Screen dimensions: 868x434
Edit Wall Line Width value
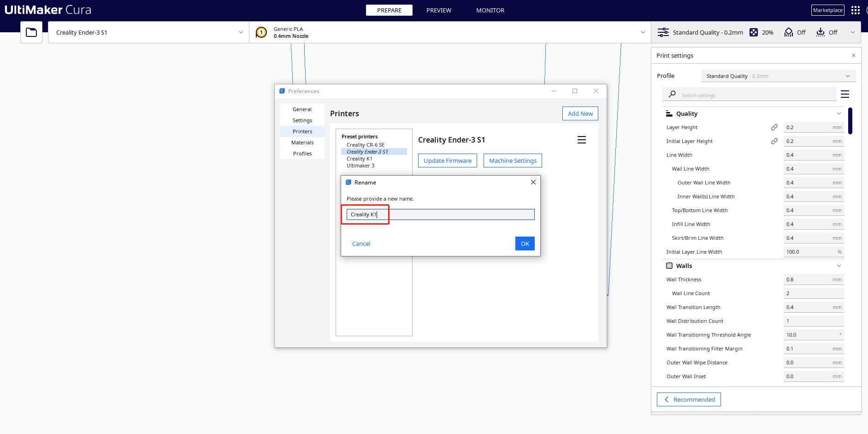[814, 169]
